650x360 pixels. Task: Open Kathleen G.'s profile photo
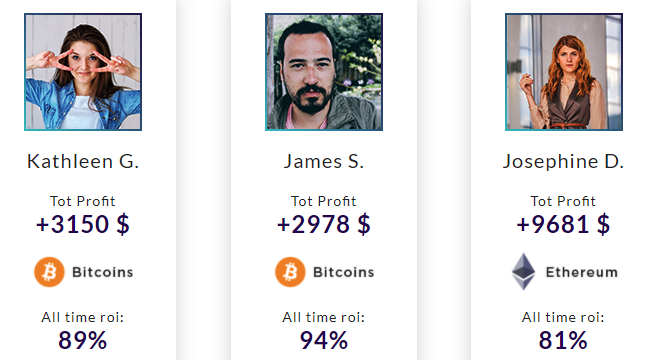pyautogui.click(x=83, y=72)
